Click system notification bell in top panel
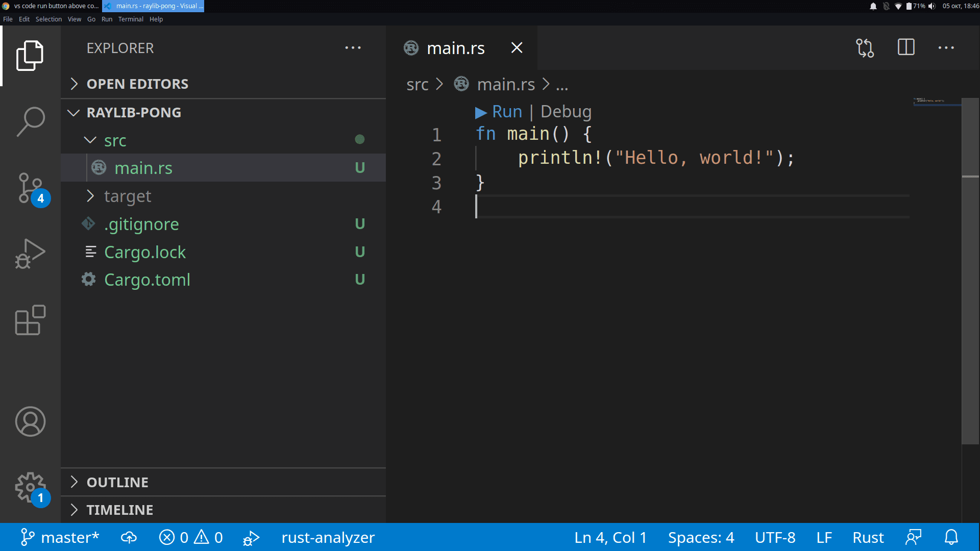Screen dimensions: 980x551 (873, 6)
